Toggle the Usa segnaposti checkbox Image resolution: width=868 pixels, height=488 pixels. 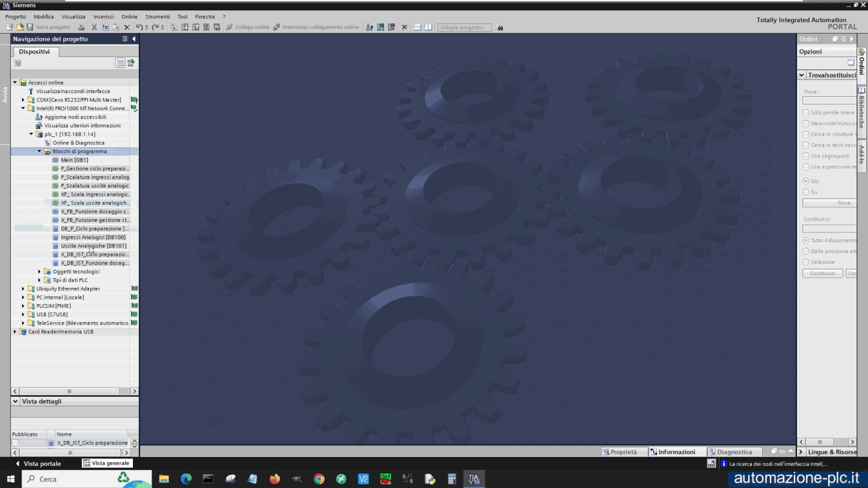tap(806, 156)
